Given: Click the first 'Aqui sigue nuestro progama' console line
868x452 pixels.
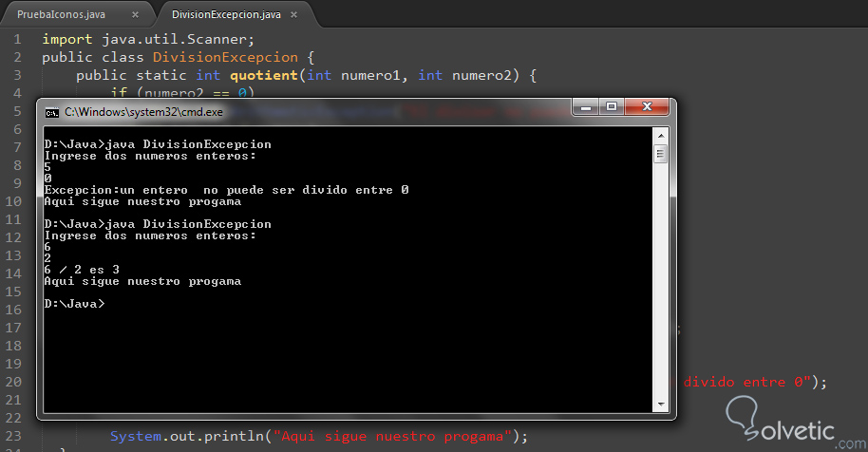Looking at the screenshot, I should pyautogui.click(x=142, y=201).
